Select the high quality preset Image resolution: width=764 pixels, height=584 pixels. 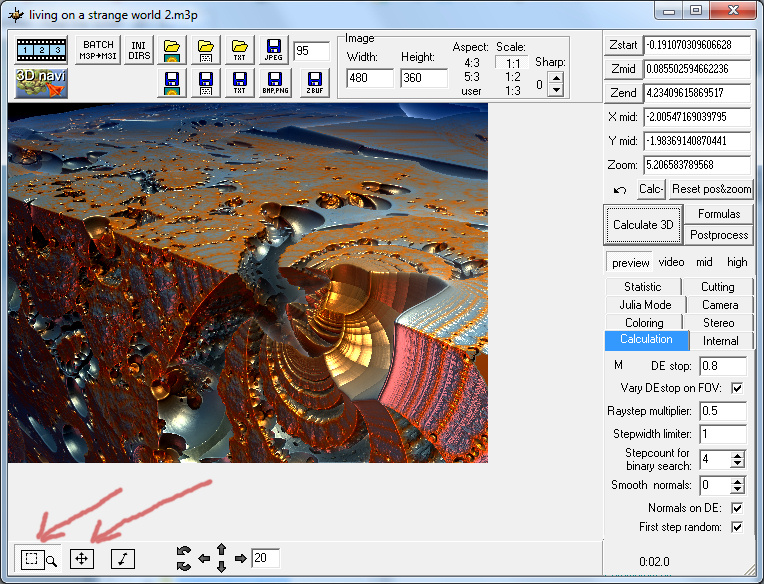[737, 262]
